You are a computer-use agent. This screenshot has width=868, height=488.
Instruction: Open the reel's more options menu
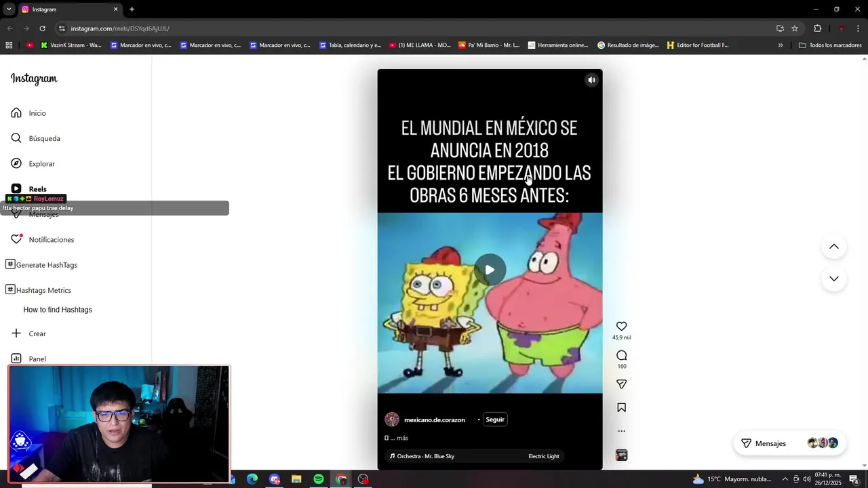[621, 431]
